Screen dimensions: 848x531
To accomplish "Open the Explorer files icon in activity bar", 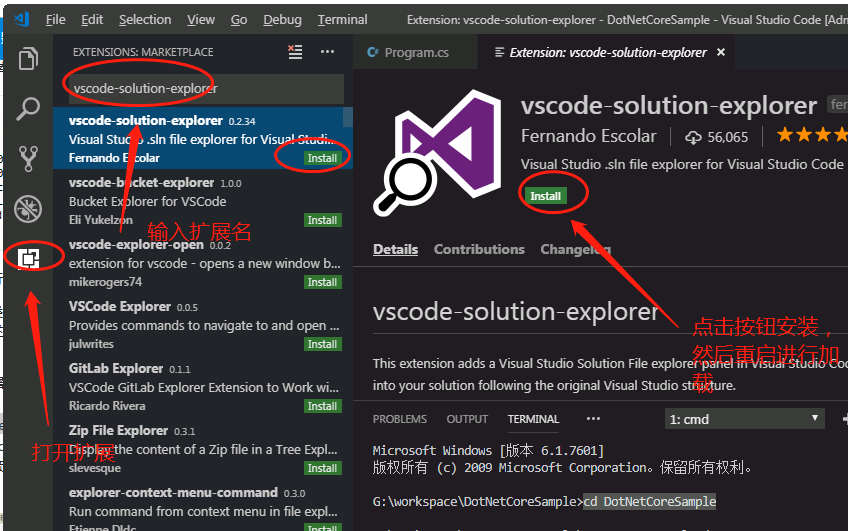I will [28, 58].
